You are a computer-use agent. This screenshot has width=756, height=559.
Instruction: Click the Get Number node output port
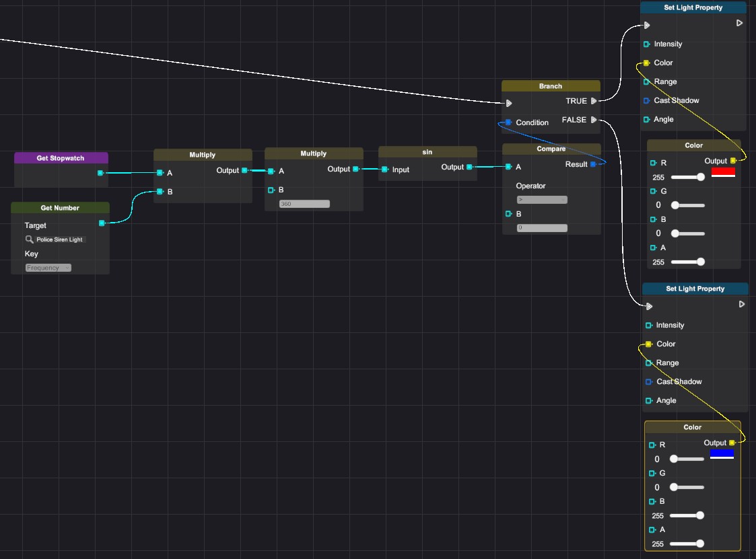pos(102,223)
